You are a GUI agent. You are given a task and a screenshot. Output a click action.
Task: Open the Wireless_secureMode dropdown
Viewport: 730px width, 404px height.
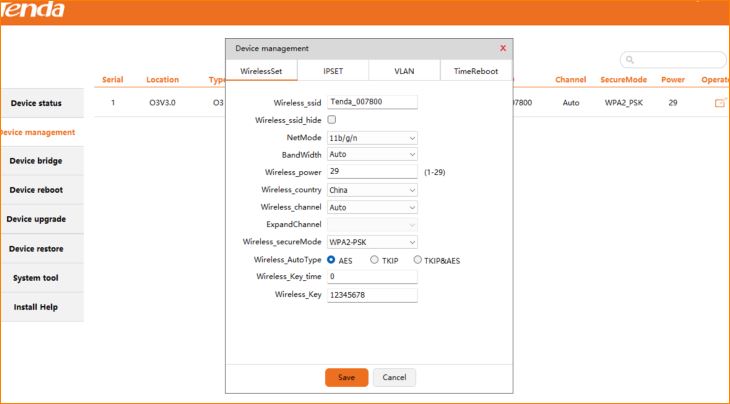click(371, 242)
